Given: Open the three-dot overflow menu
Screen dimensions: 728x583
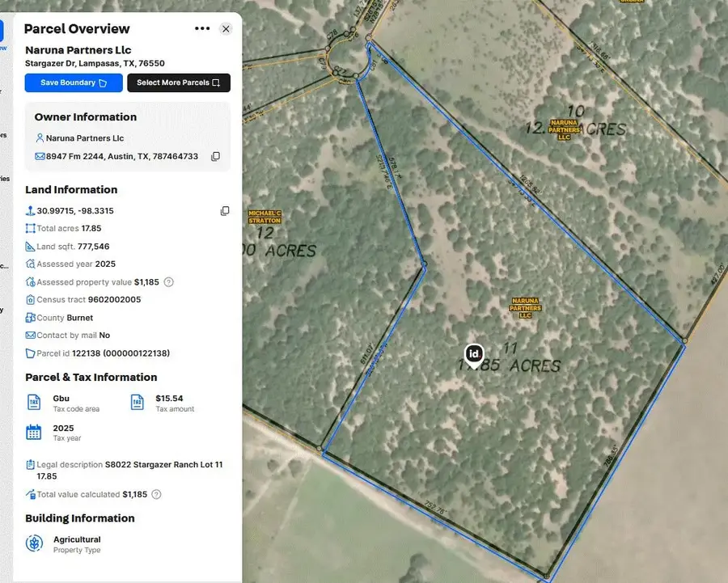Looking at the screenshot, I should point(202,28).
